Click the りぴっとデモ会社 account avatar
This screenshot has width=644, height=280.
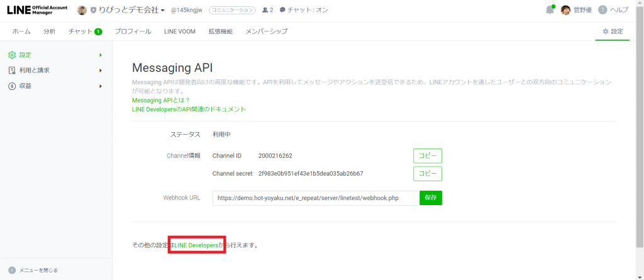(x=82, y=10)
